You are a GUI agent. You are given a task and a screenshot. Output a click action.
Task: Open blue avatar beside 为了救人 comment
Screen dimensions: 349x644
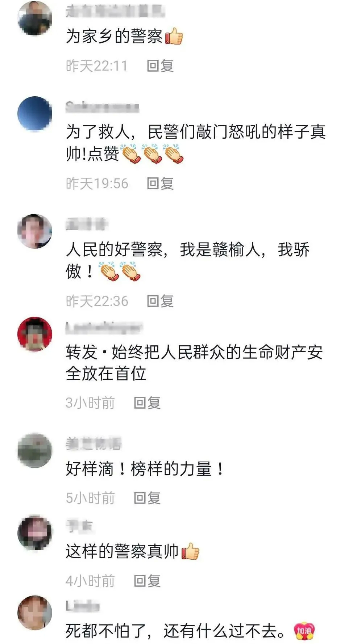click(35, 113)
